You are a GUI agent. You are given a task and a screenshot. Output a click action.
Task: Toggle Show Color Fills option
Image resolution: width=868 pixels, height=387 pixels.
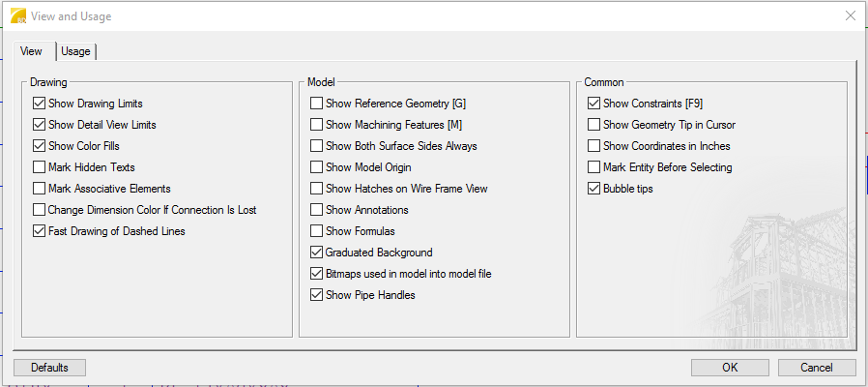pyautogui.click(x=40, y=146)
